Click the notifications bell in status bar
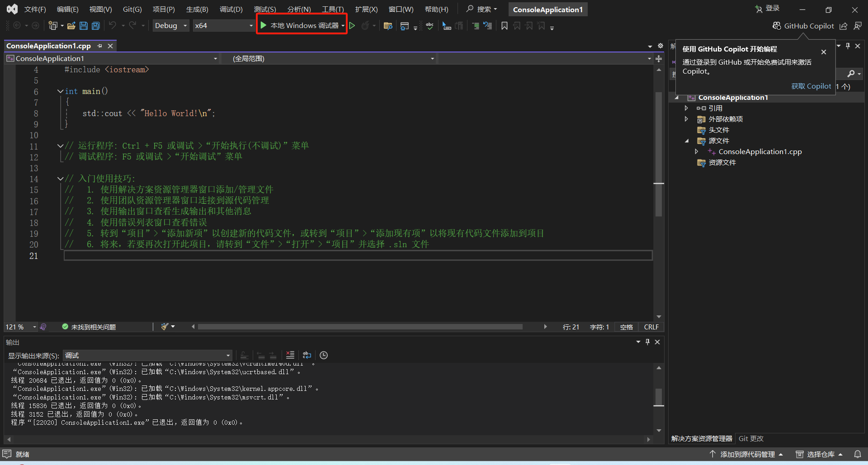 point(858,454)
